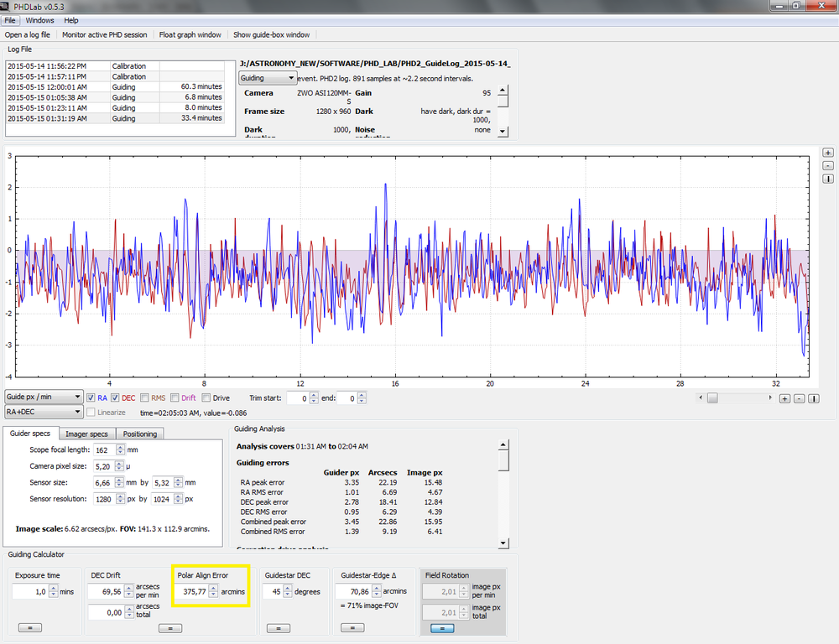The height and width of the screenshot is (644, 839).
Task: Uncheck the RA graph checkbox
Action: (91, 397)
